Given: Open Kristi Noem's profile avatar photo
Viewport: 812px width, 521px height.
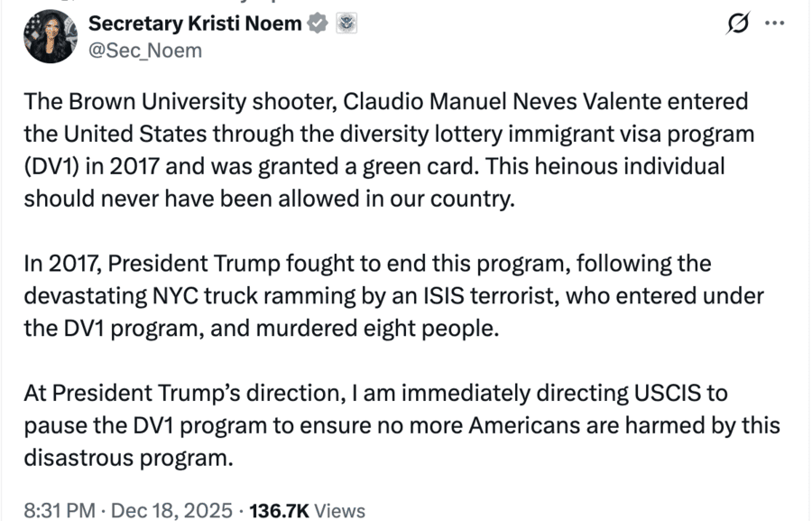Looking at the screenshot, I should (50, 36).
